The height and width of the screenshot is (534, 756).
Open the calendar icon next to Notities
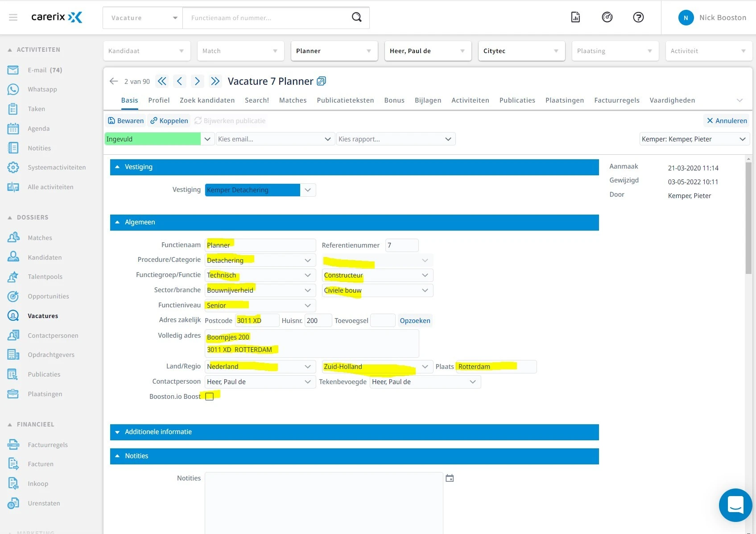(x=450, y=478)
